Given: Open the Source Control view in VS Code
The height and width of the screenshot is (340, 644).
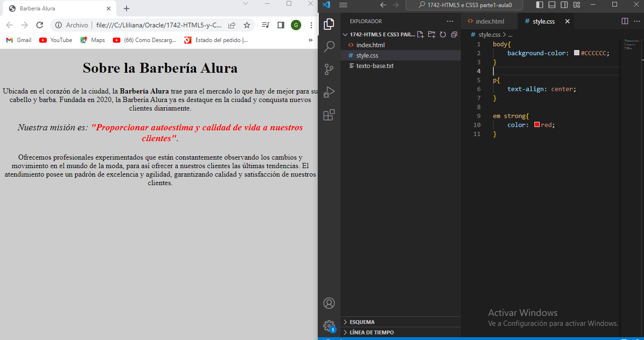Looking at the screenshot, I should [x=329, y=69].
